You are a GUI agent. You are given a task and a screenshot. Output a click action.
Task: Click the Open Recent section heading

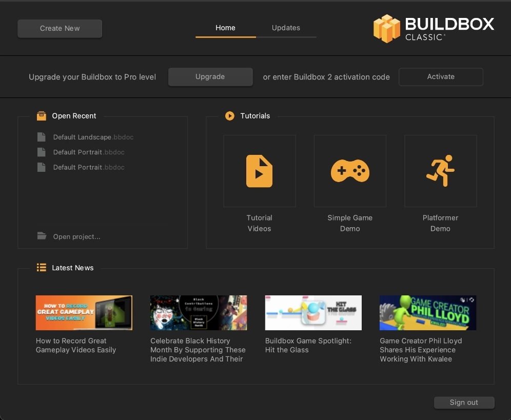pyautogui.click(x=74, y=116)
